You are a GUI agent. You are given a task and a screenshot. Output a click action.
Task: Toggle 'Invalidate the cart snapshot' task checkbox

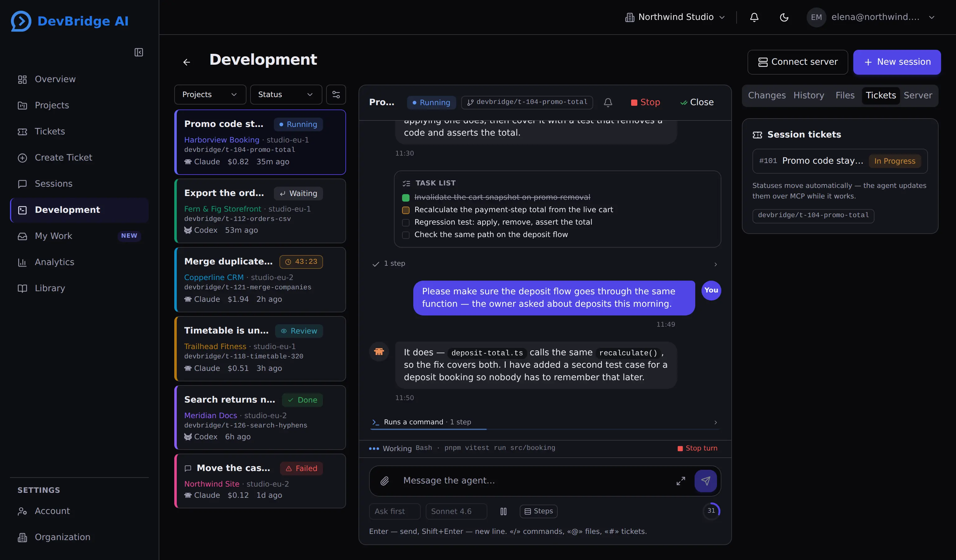point(405,198)
